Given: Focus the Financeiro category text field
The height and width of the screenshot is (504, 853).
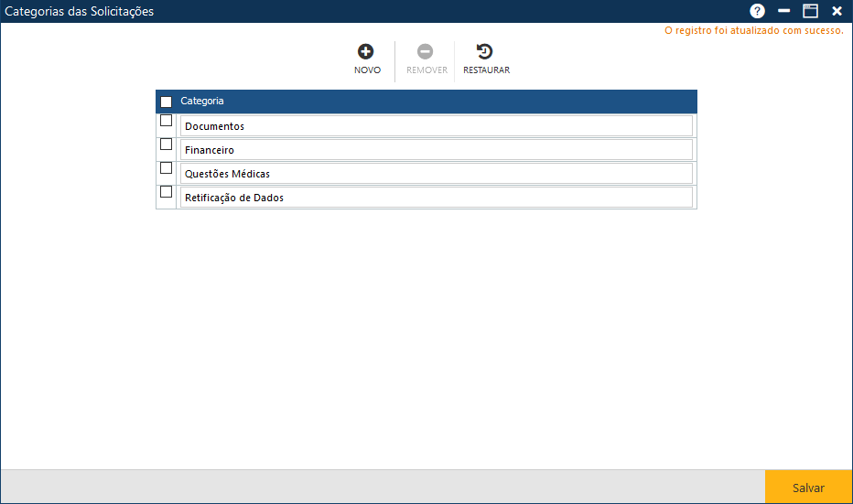Looking at the screenshot, I should 436,150.
